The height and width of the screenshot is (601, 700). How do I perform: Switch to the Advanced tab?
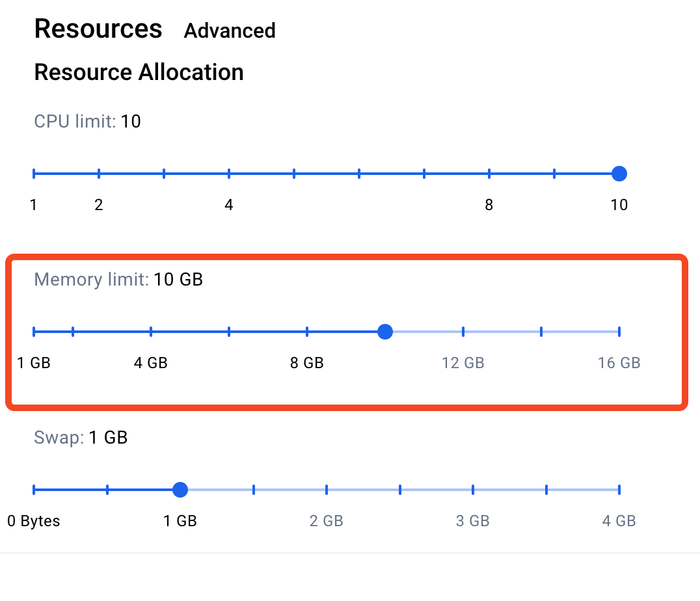point(230,31)
